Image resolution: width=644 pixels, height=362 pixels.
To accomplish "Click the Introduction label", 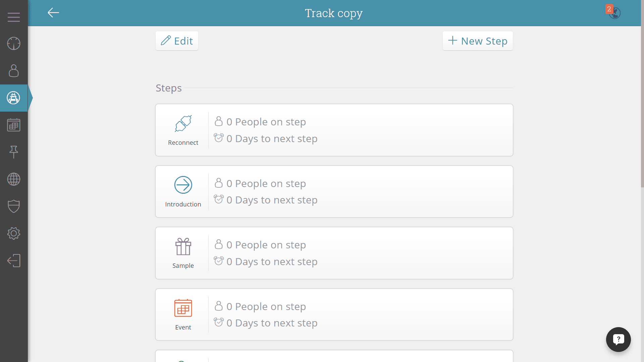I will pos(183,204).
